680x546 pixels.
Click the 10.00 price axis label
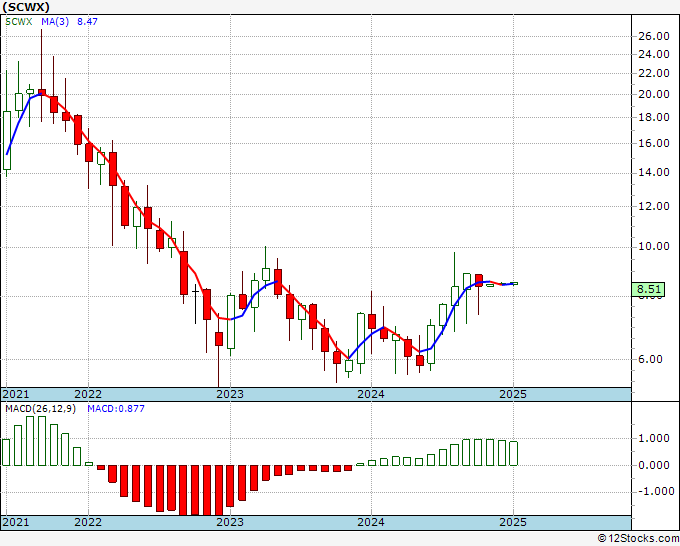(654, 246)
